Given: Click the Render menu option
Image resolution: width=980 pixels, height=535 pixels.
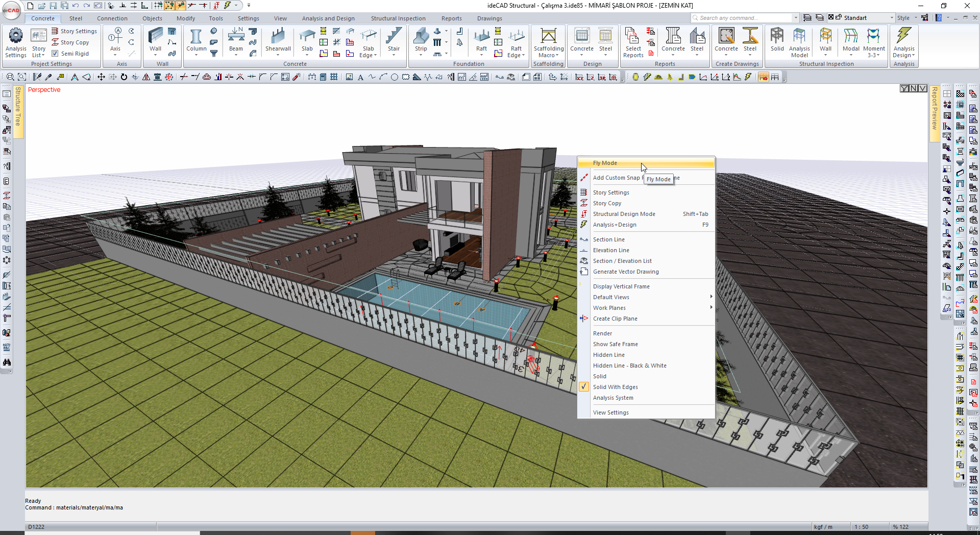Looking at the screenshot, I should pyautogui.click(x=602, y=333).
